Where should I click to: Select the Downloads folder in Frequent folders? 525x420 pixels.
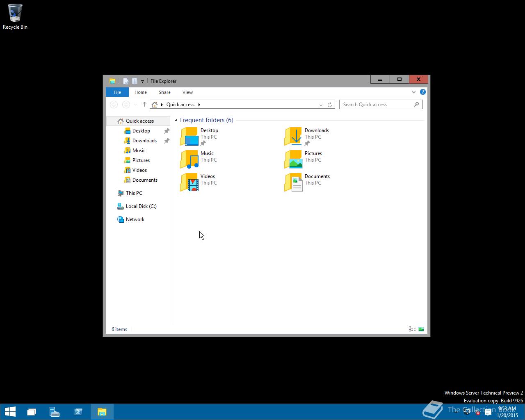tap(307, 137)
